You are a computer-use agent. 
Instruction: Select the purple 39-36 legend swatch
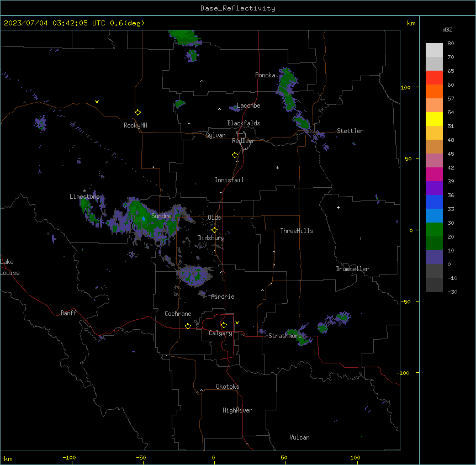pyautogui.click(x=434, y=188)
